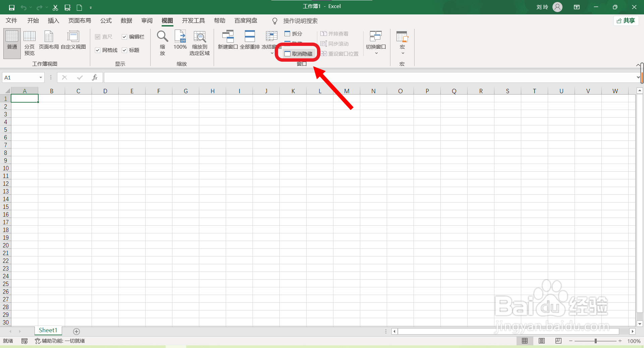Click the 拆分 (Split) button

click(x=293, y=34)
